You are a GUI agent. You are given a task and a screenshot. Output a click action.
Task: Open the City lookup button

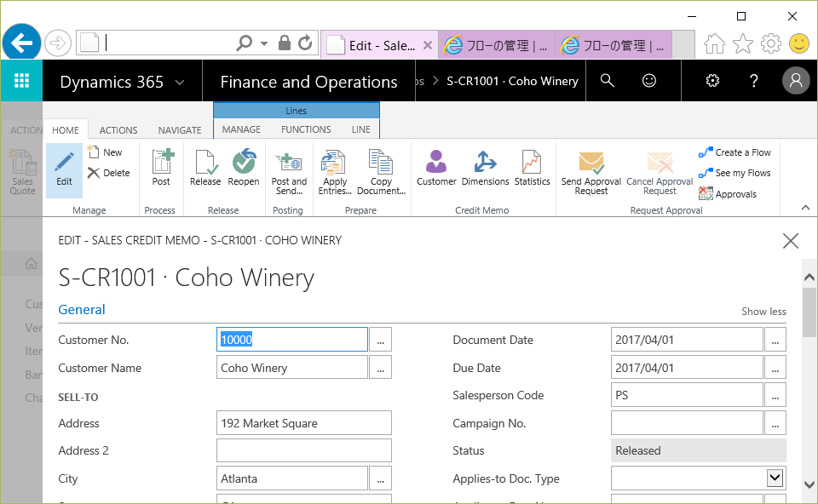pos(380,478)
